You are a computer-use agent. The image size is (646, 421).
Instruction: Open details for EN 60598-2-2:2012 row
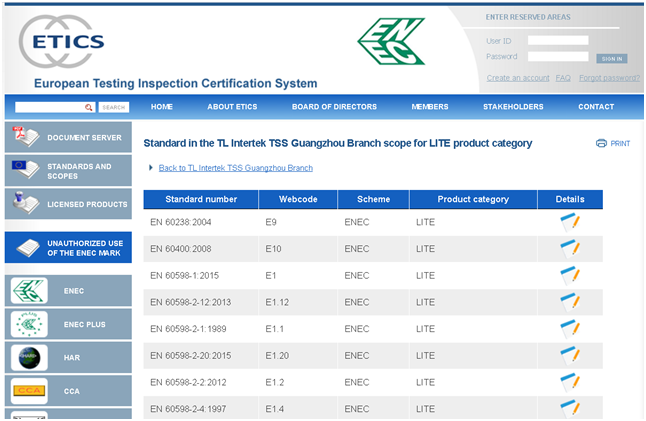pos(570,383)
